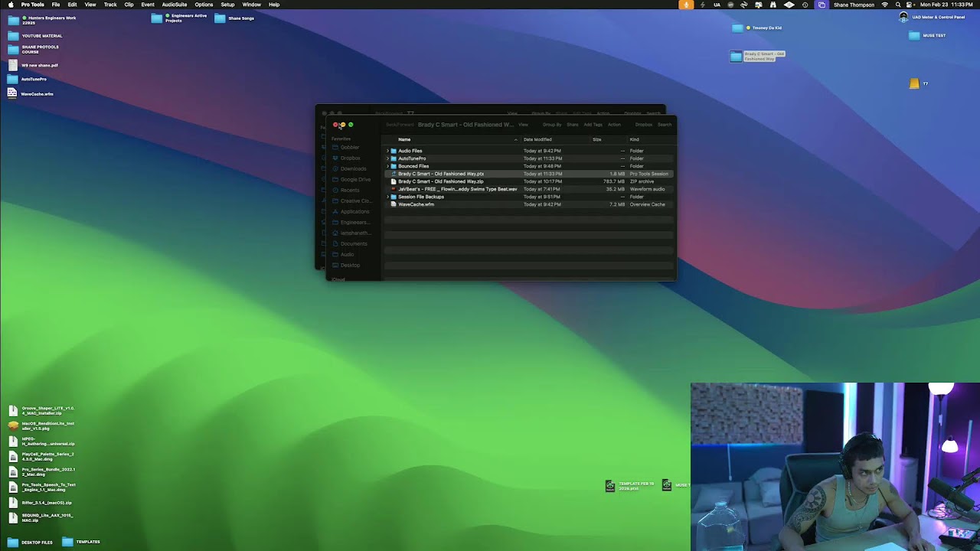Click Share in Finder toolbar

pos(573,124)
